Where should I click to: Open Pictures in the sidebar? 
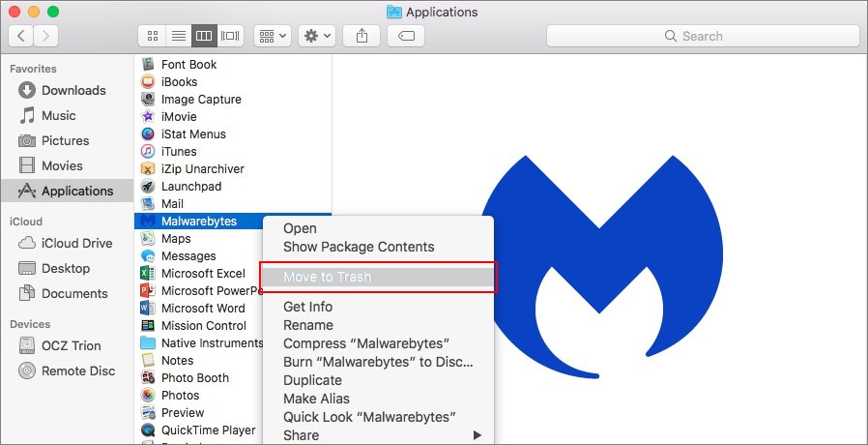(67, 141)
